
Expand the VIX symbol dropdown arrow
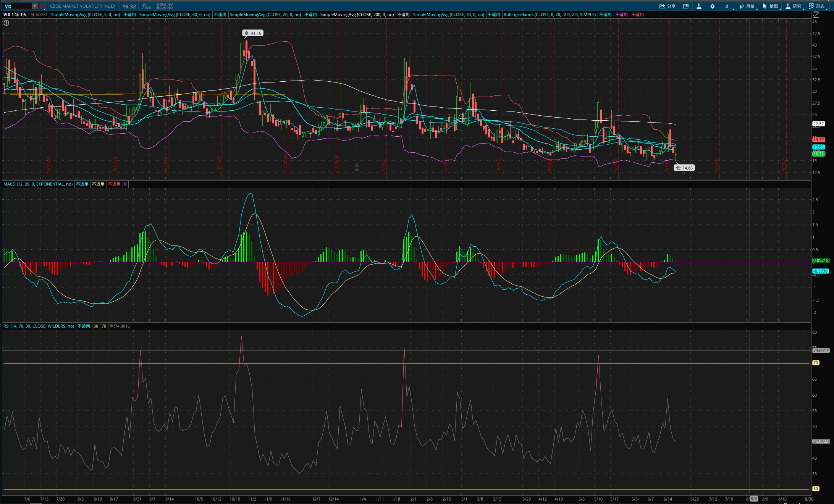pyautogui.click(x=34, y=6)
